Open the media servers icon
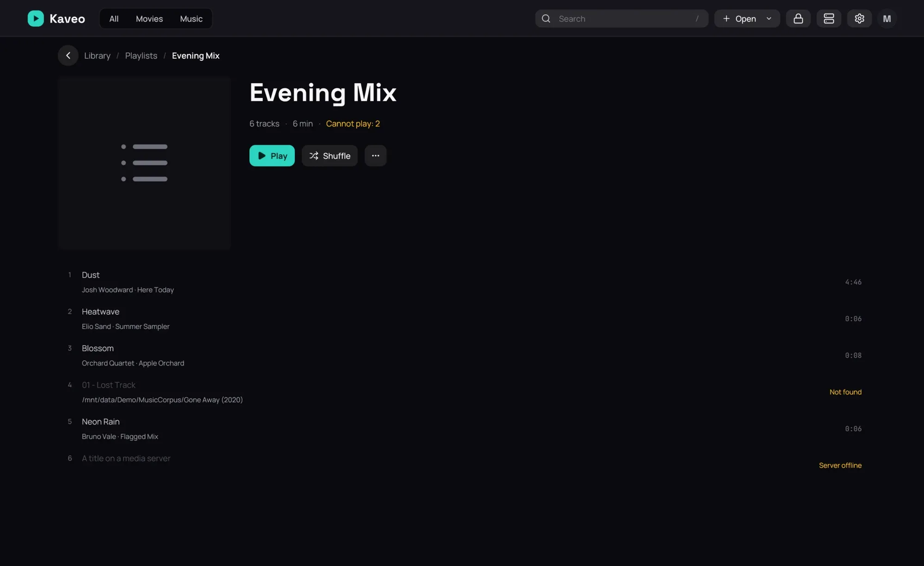 [828, 18]
